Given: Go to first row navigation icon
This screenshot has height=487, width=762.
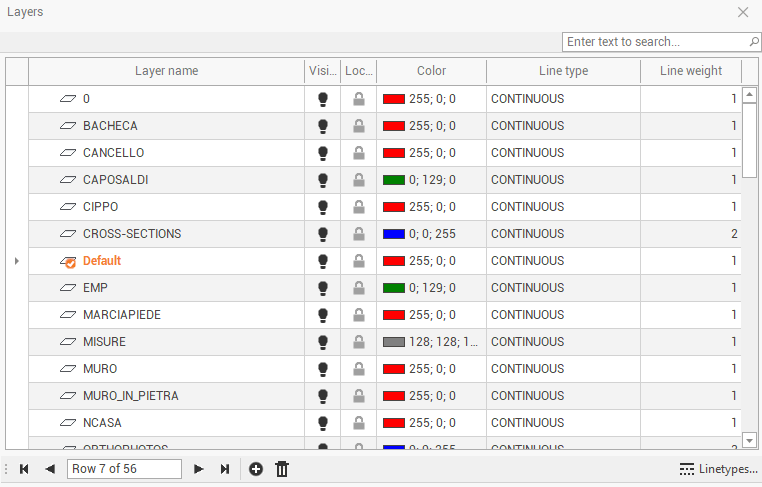Looking at the screenshot, I should tap(24, 469).
